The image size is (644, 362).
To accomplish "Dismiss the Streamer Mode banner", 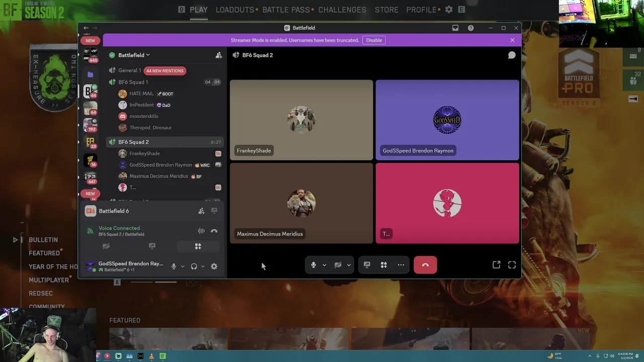I will (x=512, y=40).
